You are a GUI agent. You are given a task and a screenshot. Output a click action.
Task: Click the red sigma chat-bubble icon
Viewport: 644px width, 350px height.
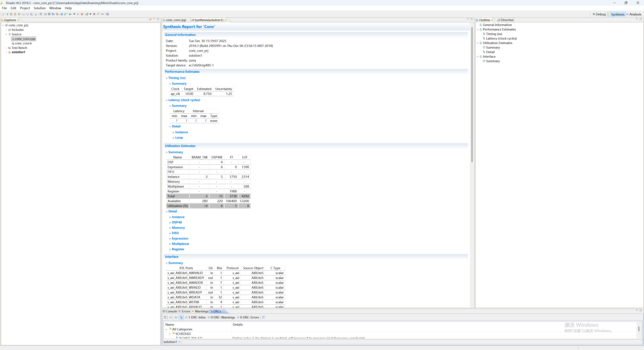click(x=108, y=14)
